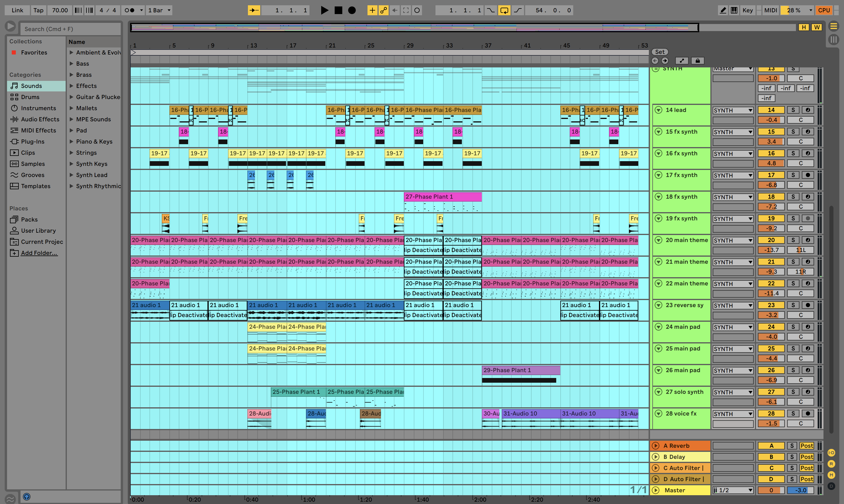
Task: Open User Library under Places
Action: [x=36, y=231]
